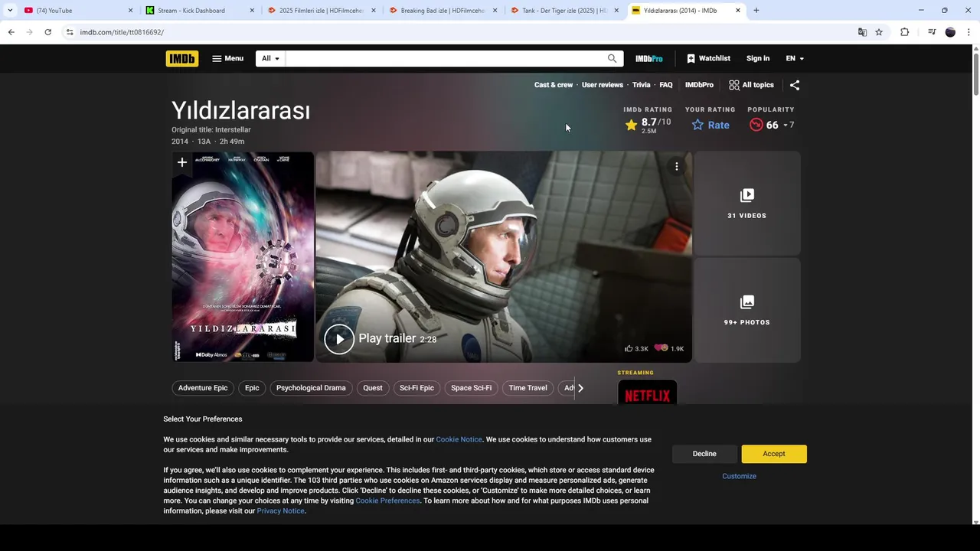The height and width of the screenshot is (551, 980).
Task: Rate this title with the Rate star
Action: (710, 125)
